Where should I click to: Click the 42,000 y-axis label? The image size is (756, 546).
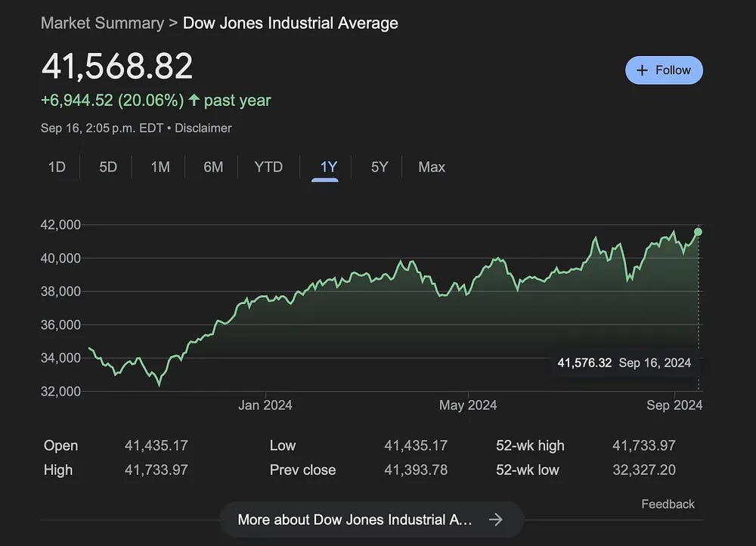tap(60, 225)
